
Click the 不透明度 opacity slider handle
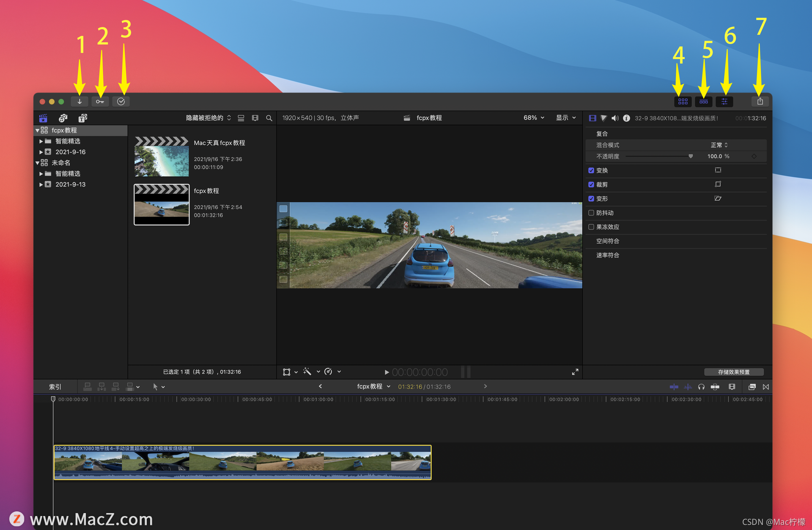coord(691,157)
